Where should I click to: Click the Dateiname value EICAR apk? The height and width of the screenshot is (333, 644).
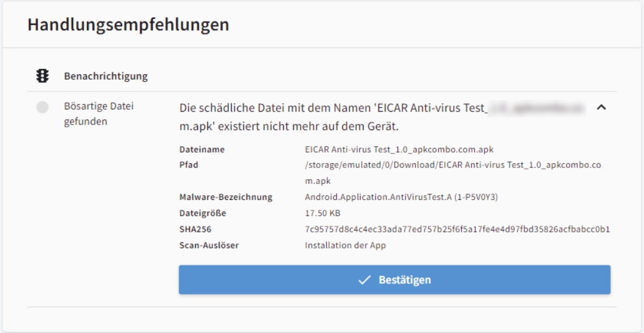[x=400, y=150]
